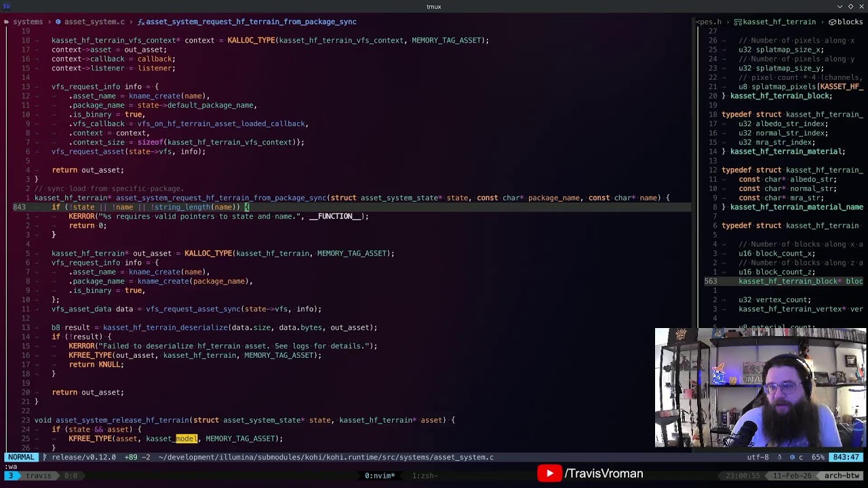Click the 65% scroll position indicator
Image resolution: width=868 pixels, height=488 pixels.
(x=818, y=457)
